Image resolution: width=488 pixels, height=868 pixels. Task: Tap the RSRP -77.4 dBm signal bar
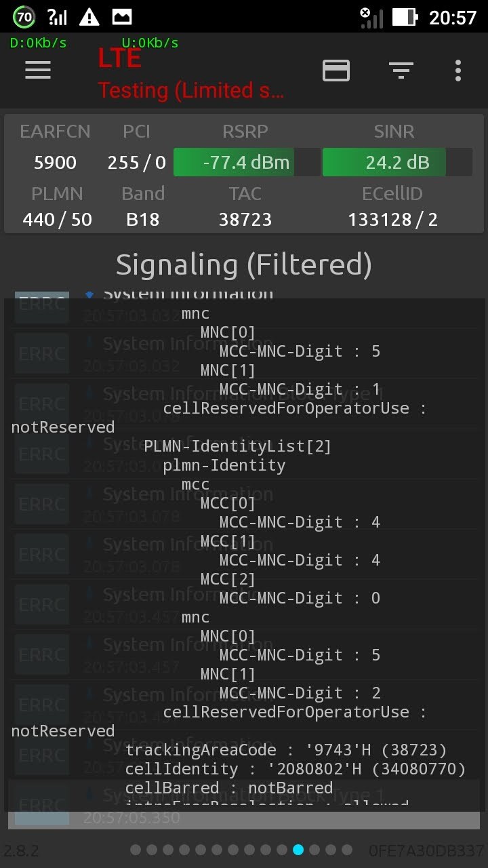247,163
